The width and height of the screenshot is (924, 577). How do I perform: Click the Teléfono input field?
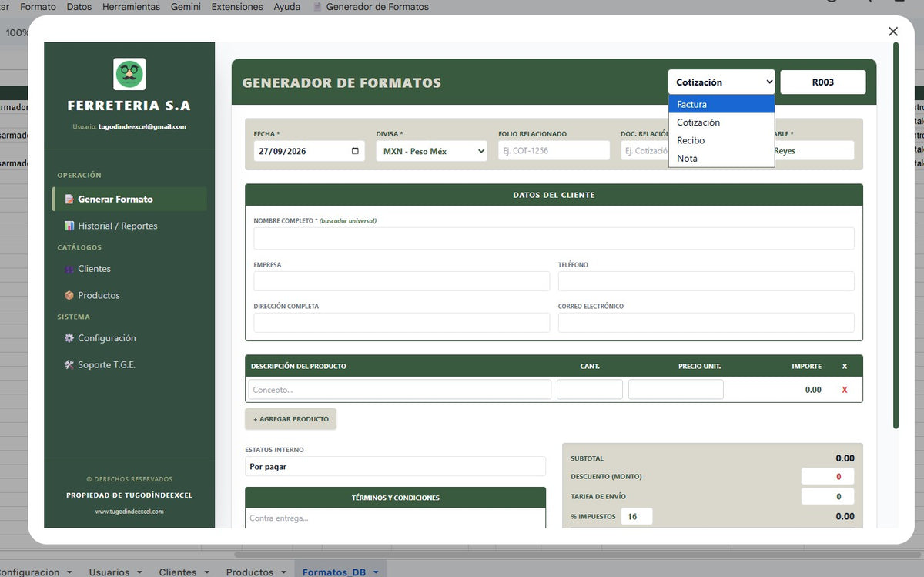[706, 281]
